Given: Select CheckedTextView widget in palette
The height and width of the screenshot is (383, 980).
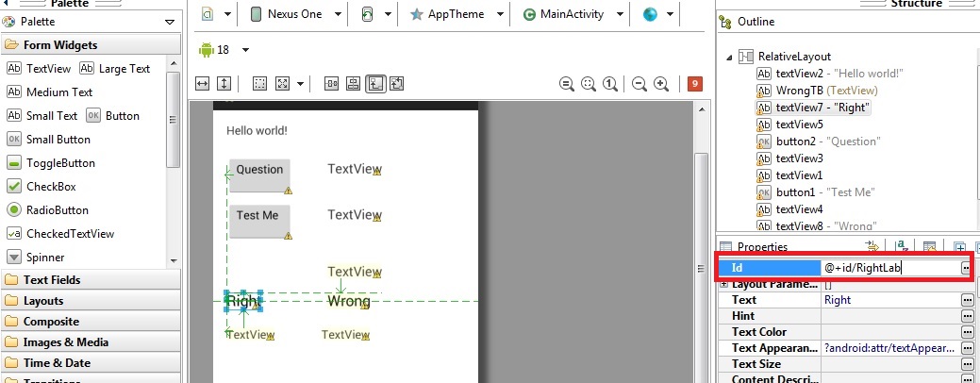Looking at the screenshot, I should 60,234.
